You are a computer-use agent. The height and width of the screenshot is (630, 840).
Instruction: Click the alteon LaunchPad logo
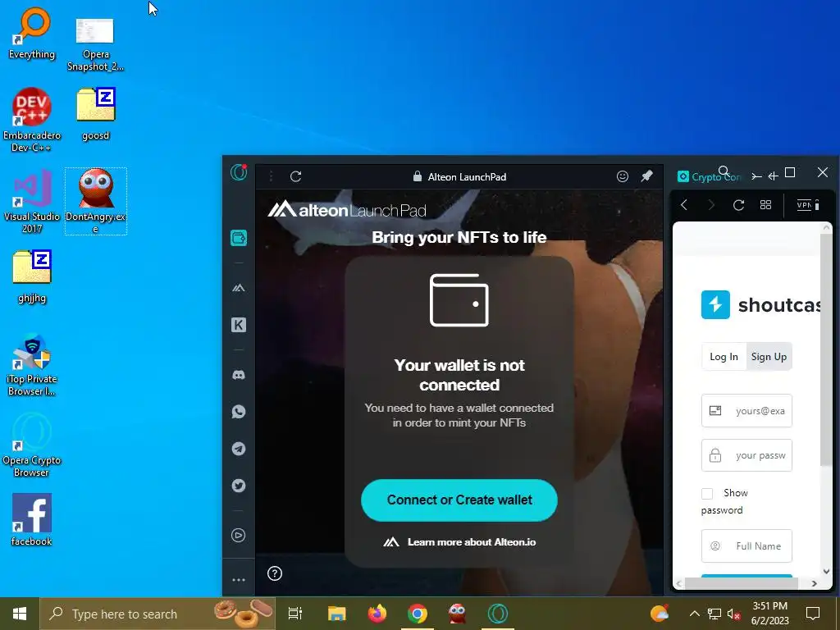click(347, 209)
